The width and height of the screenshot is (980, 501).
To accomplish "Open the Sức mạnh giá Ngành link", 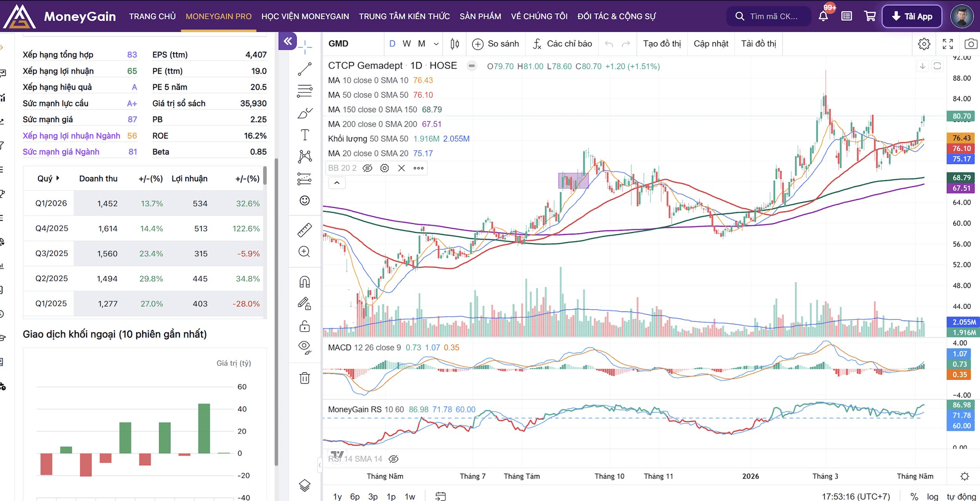I will click(x=61, y=152).
